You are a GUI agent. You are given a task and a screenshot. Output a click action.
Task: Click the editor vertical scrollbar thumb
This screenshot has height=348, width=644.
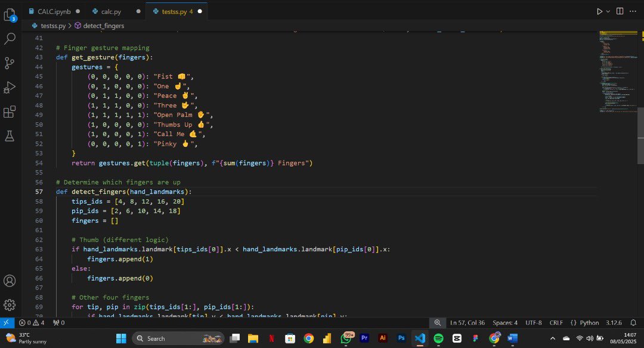click(640, 135)
